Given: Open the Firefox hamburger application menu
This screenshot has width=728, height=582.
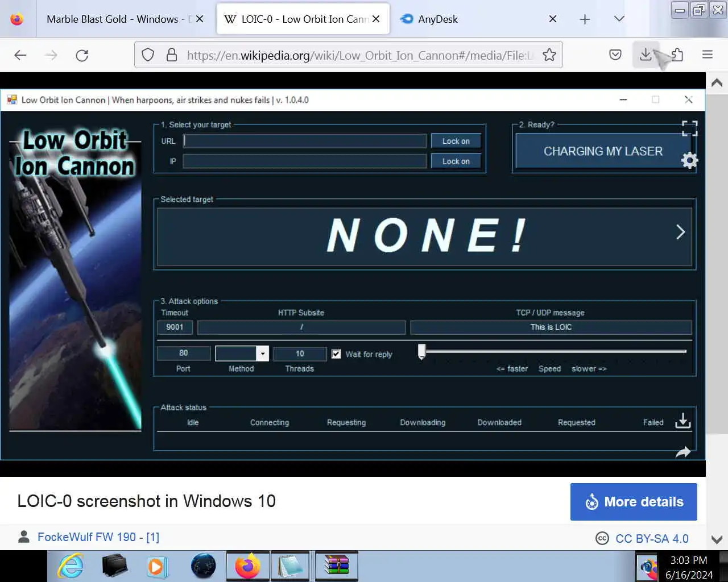Looking at the screenshot, I should pos(708,55).
